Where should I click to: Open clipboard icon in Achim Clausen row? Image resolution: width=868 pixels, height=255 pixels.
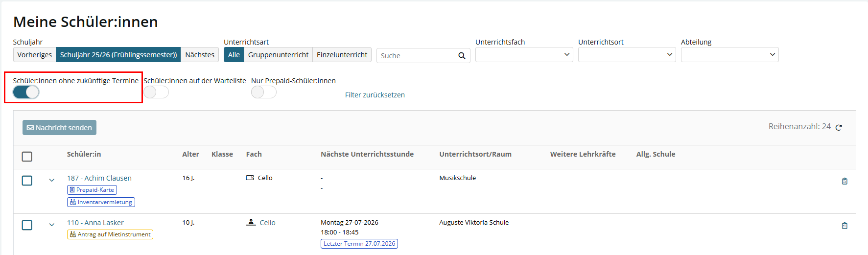[x=845, y=181]
